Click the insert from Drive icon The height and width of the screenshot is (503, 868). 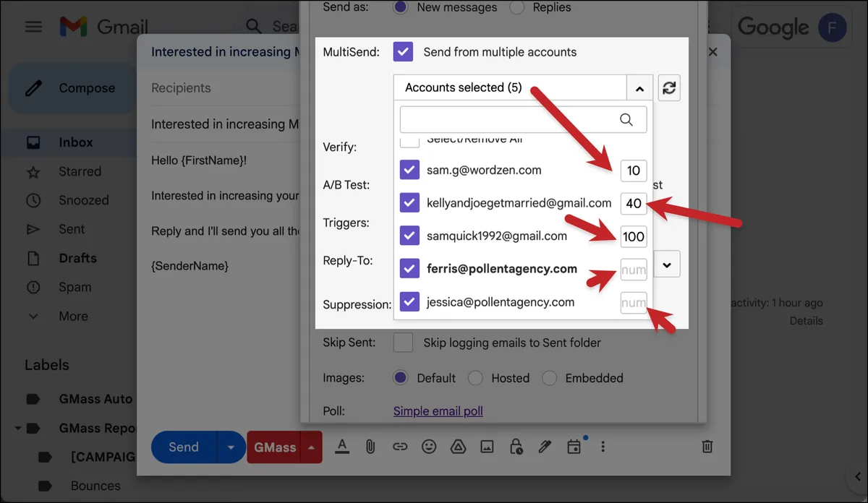(x=458, y=447)
